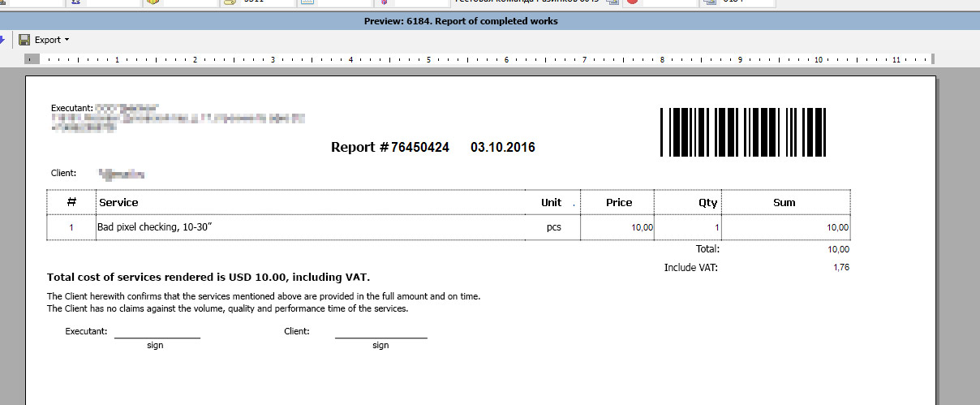Click the Bad pixel checking service cell
This screenshot has width=980, height=405.
[155, 227]
